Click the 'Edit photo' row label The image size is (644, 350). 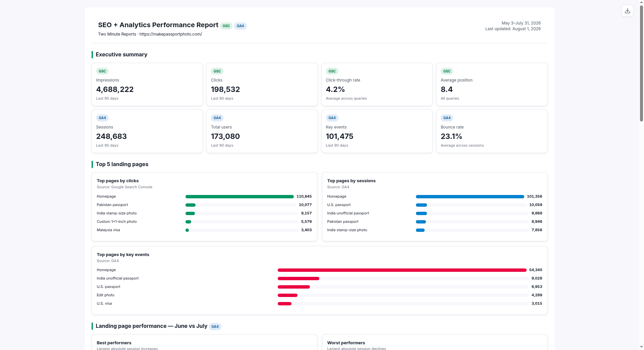coord(106,295)
